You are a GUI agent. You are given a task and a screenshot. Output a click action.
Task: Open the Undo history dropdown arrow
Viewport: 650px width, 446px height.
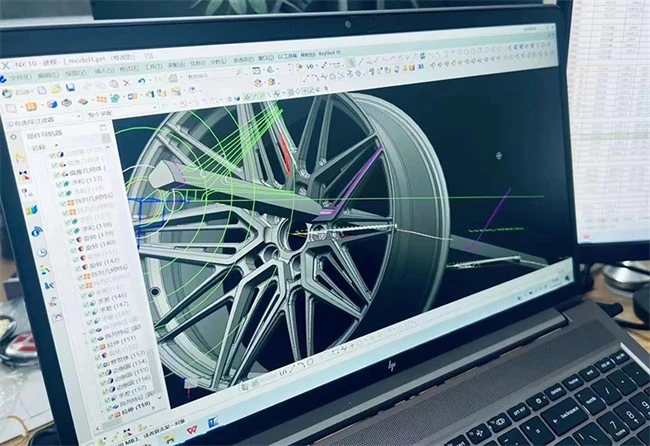(x=149, y=81)
